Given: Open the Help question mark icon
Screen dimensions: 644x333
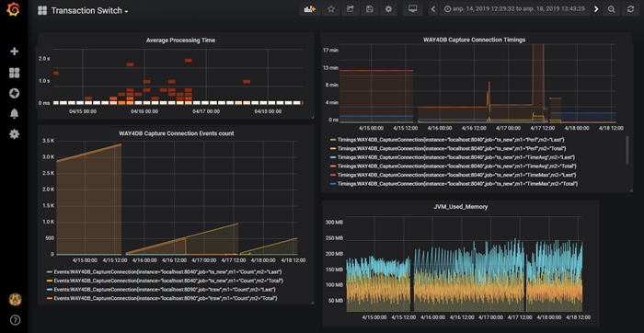Looking at the screenshot, I should coord(15,320).
